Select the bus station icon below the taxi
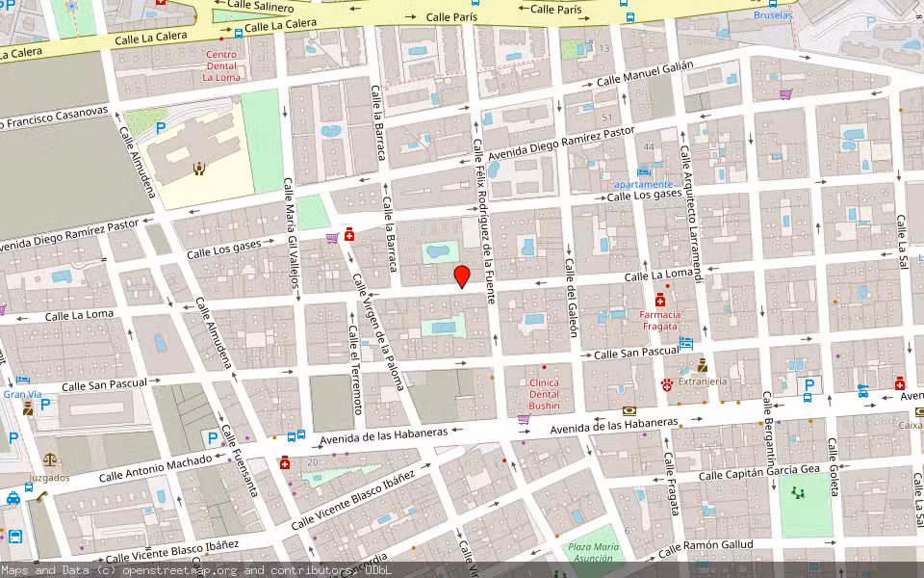The width and height of the screenshot is (924, 578). (x=15, y=537)
